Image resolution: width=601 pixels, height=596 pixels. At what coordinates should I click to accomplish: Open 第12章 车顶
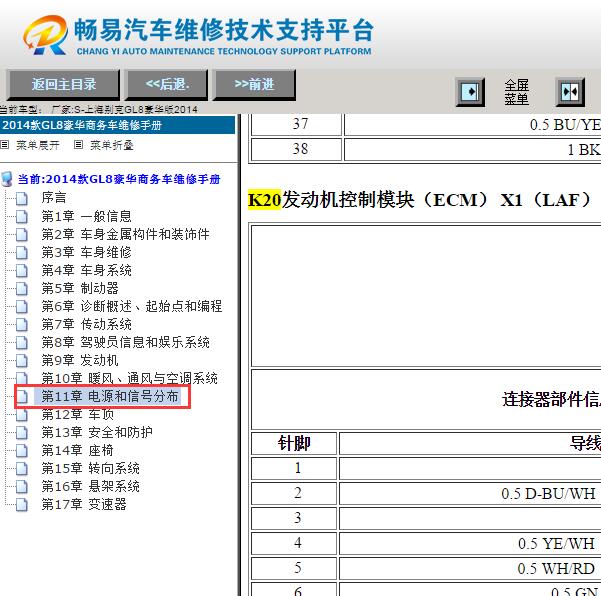[x=77, y=414]
